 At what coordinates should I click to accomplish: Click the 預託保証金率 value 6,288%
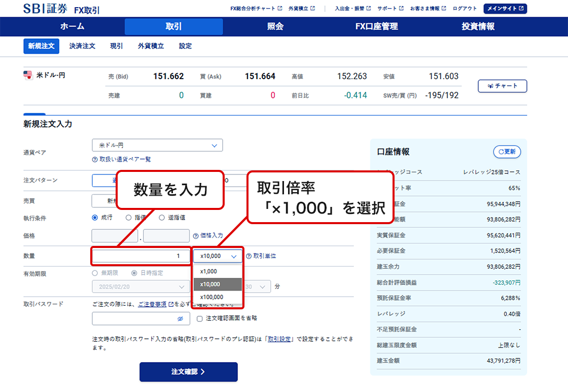pyautogui.click(x=511, y=298)
